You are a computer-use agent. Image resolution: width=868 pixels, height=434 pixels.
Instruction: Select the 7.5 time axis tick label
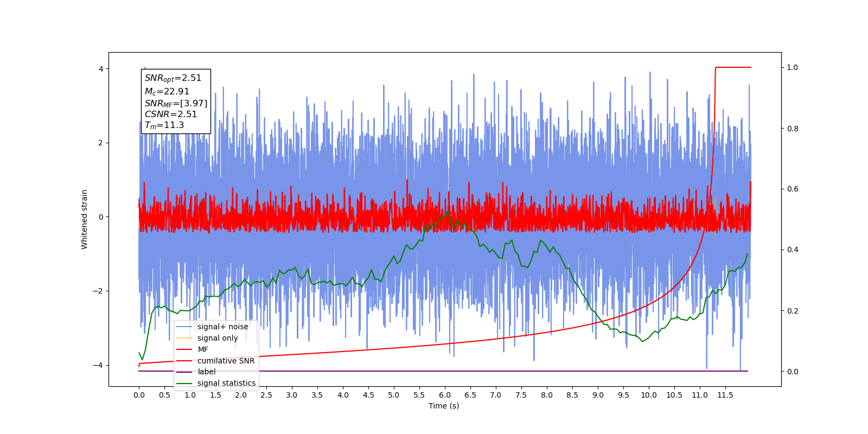(x=521, y=395)
